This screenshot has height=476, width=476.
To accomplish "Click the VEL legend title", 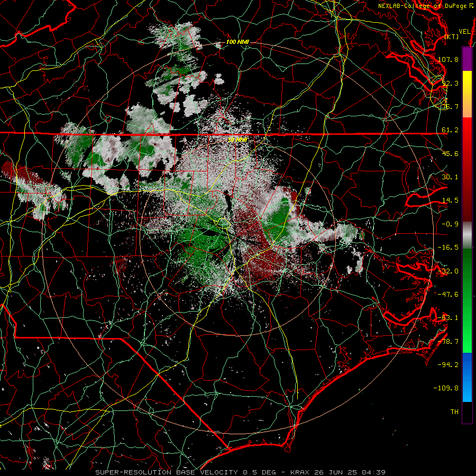I will pyautogui.click(x=464, y=32).
